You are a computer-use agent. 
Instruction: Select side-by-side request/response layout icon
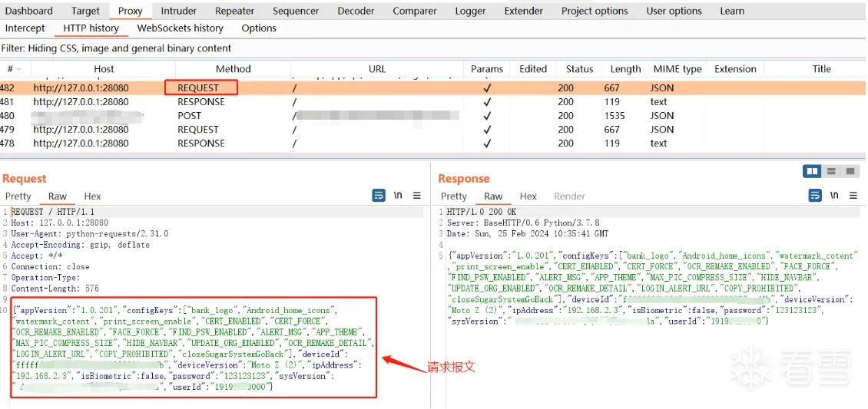813,172
